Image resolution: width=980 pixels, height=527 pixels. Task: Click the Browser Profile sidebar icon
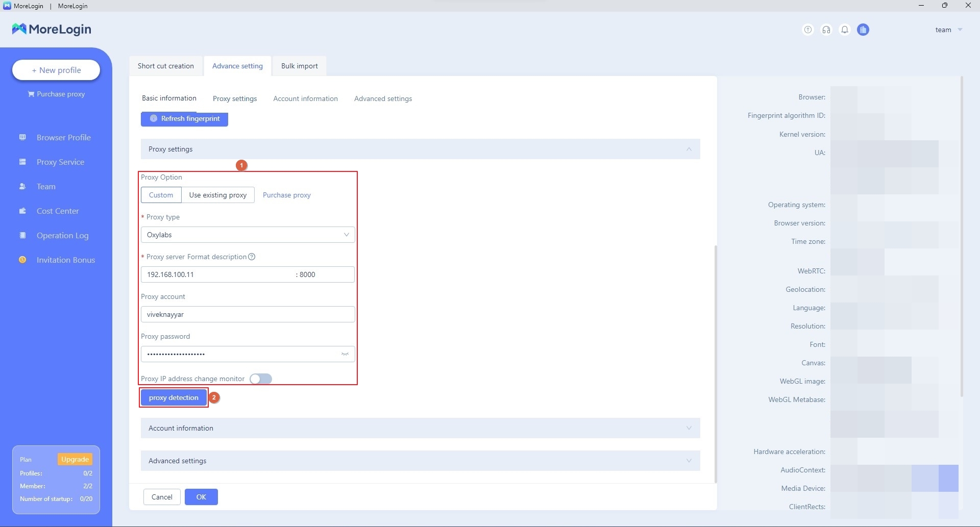tap(22, 137)
